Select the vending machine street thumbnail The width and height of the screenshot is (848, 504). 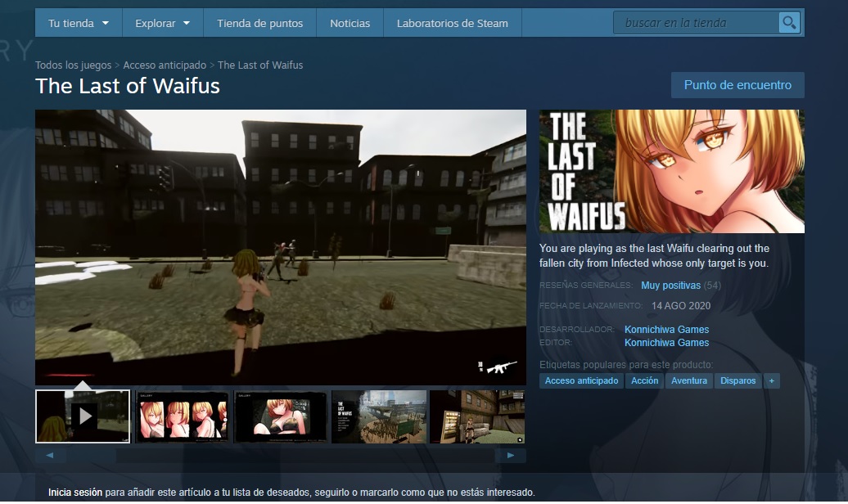point(477,416)
